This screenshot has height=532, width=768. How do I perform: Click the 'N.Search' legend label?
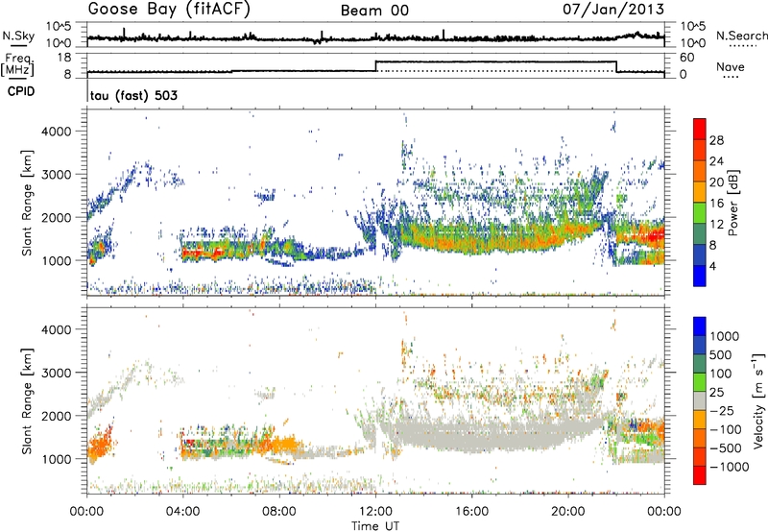tap(742, 36)
